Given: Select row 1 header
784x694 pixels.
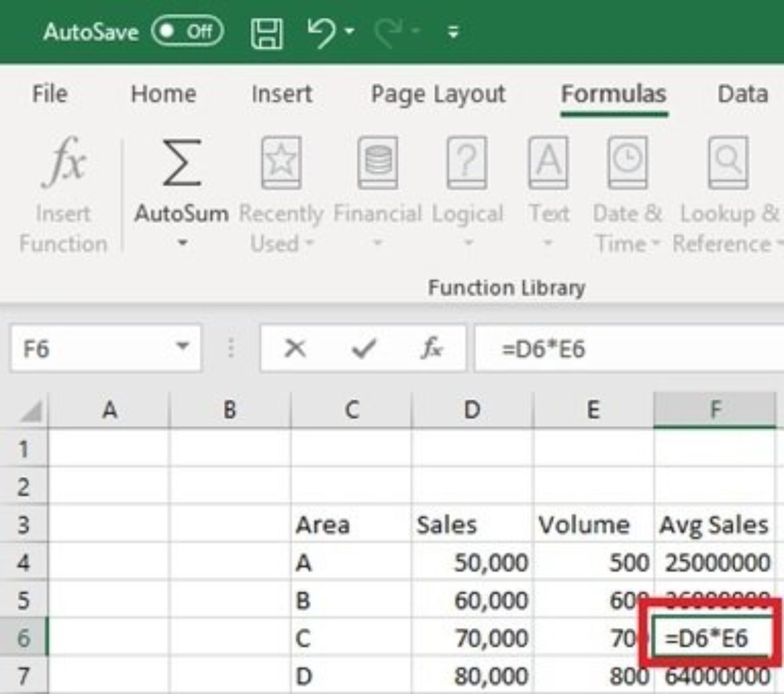Looking at the screenshot, I should click(24, 449).
